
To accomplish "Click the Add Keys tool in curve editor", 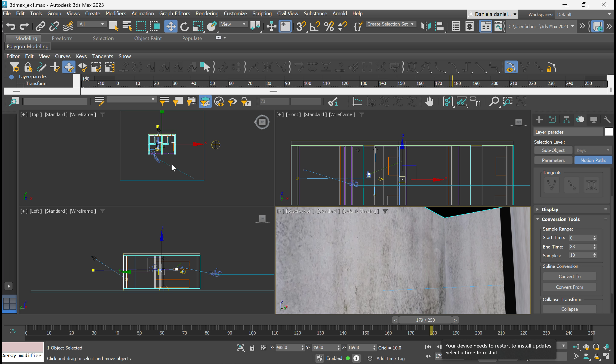I will [55, 67].
